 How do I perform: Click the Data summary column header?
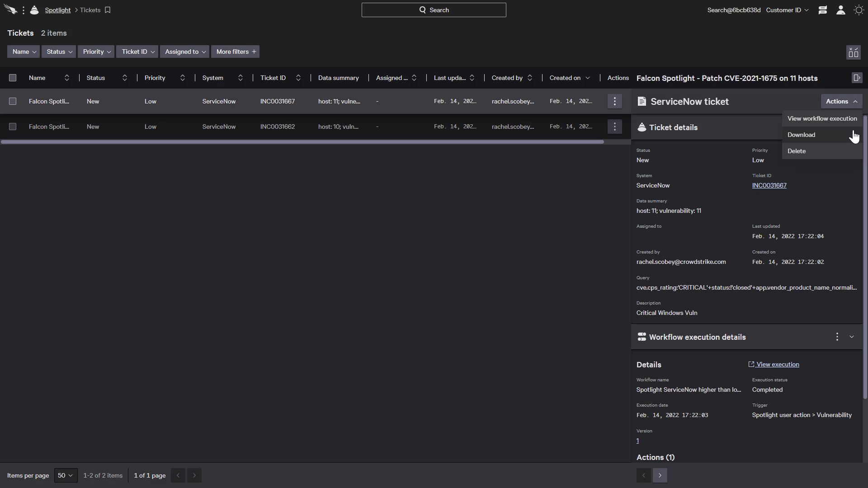tap(339, 78)
